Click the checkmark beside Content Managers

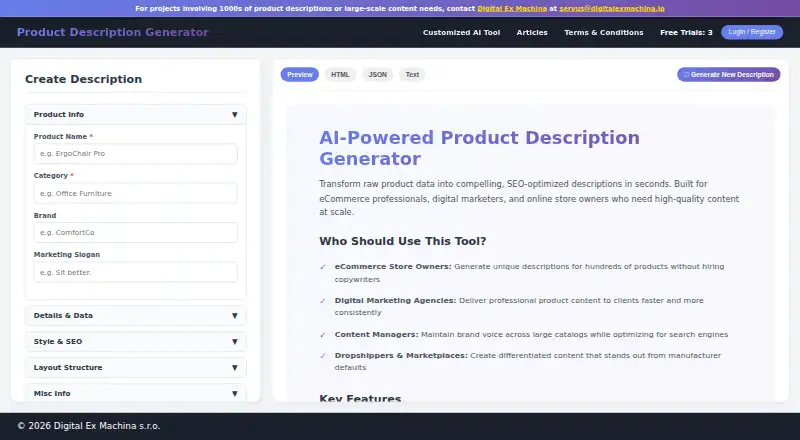(323, 335)
